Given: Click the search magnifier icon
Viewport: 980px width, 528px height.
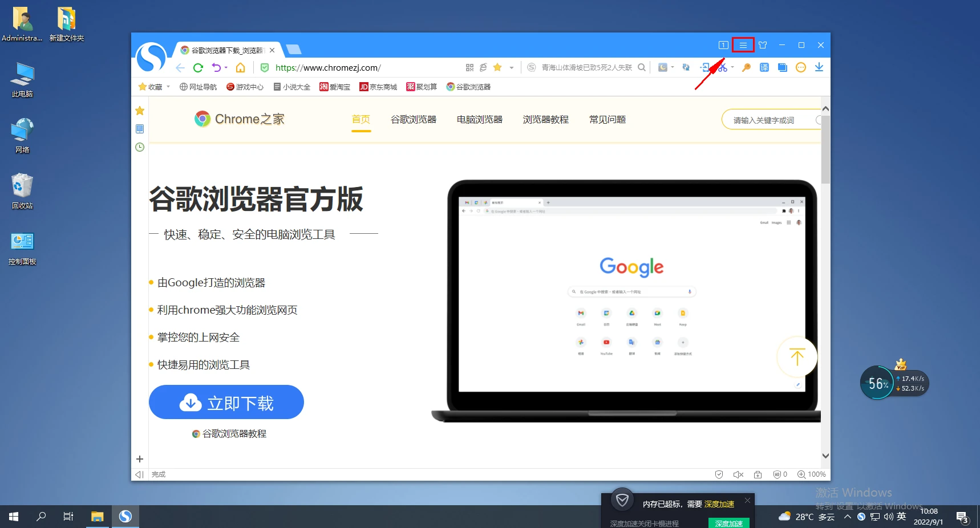Looking at the screenshot, I should click(x=642, y=67).
